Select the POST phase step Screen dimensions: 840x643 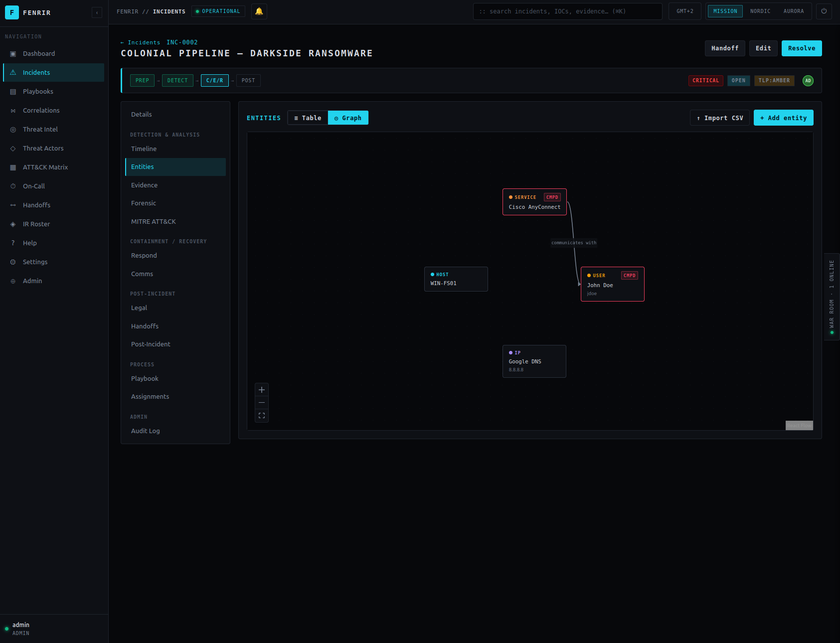click(x=248, y=81)
